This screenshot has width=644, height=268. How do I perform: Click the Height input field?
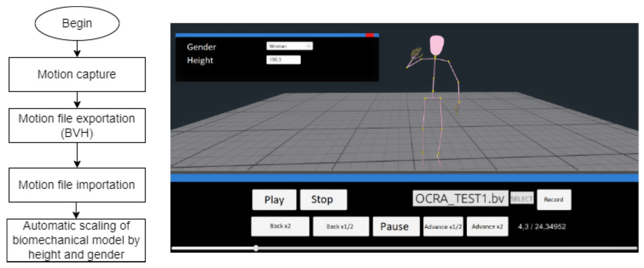(x=283, y=60)
